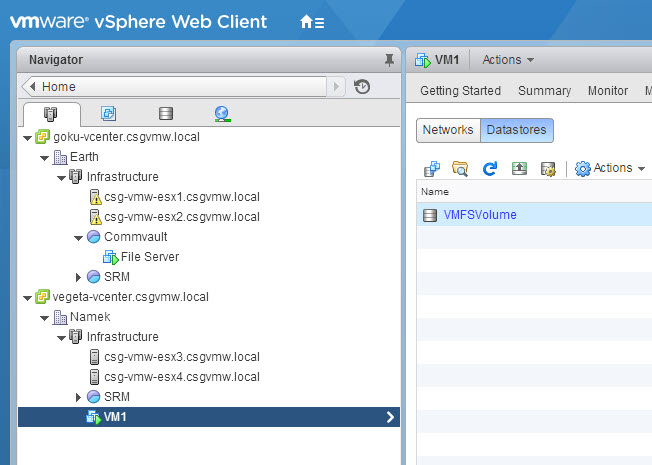This screenshot has width=652, height=465.
Task: Select host csg-vmw-esx4.csgvmw.local
Action: click(x=182, y=376)
